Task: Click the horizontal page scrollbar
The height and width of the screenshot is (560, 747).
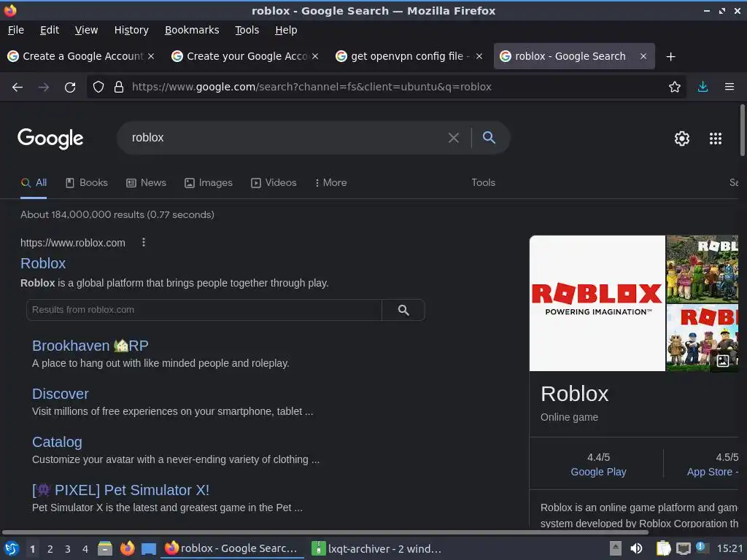Action: click(x=325, y=532)
